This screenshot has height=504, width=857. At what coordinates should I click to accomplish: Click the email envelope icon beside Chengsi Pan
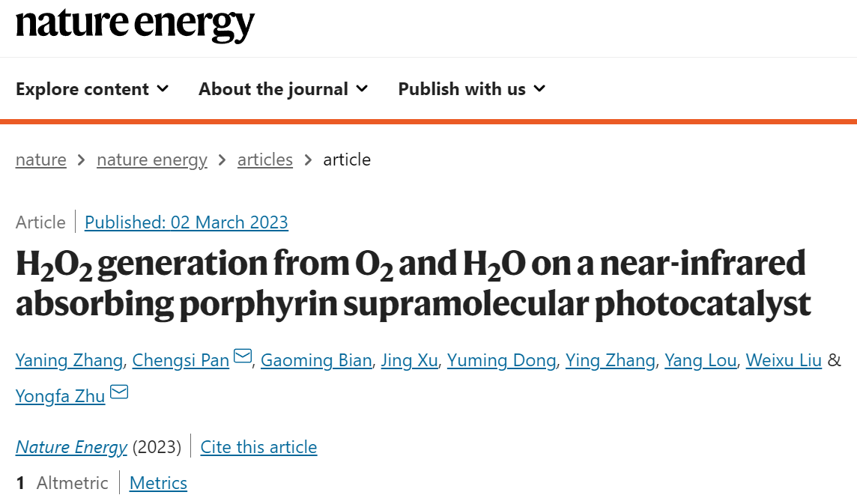click(x=243, y=356)
